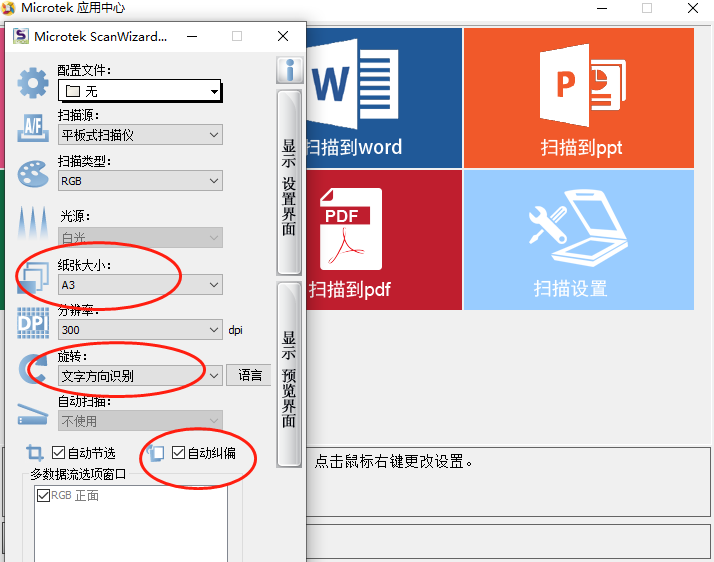Click the vertical 显示预览界面 button
This screenshot has width=714, height=562.
pyautogui.click(x=289, y=374)
